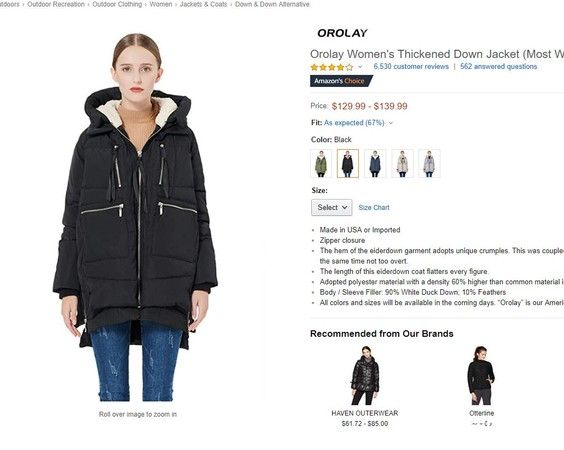Go to Down & Down Alternative breadcrumb
The image size is (564, 450).
click(272, 4)
